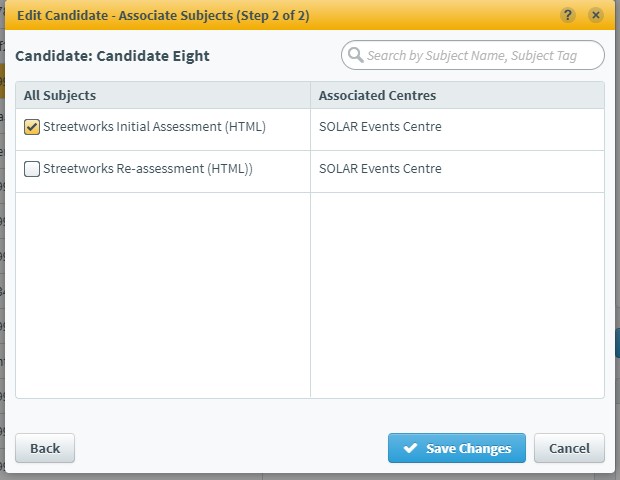Click the checkmark icon on Save Changes
The width and height of the screenshot is (620, 480).
pos(410,448)
